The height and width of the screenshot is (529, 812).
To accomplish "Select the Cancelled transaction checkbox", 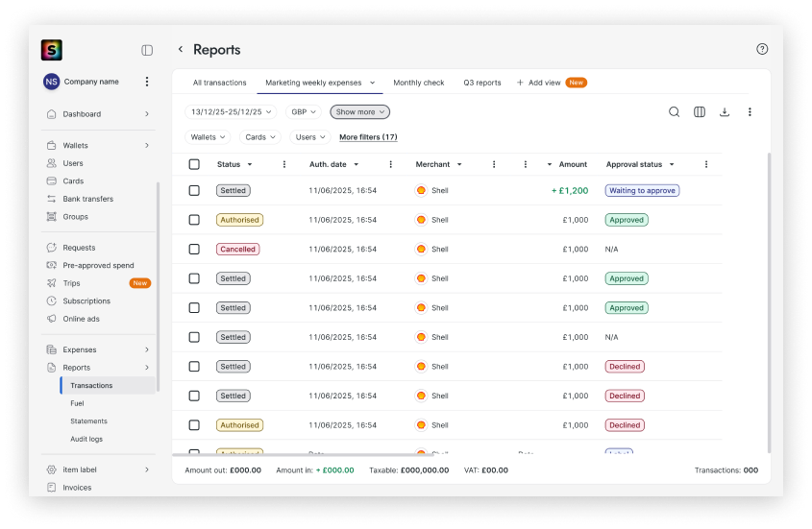I will coord(194,249).
